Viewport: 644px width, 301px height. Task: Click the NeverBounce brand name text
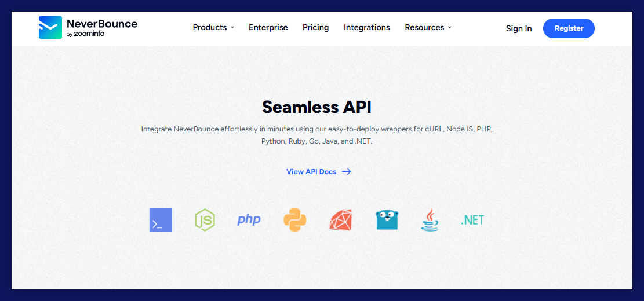(x=102, y=23)
